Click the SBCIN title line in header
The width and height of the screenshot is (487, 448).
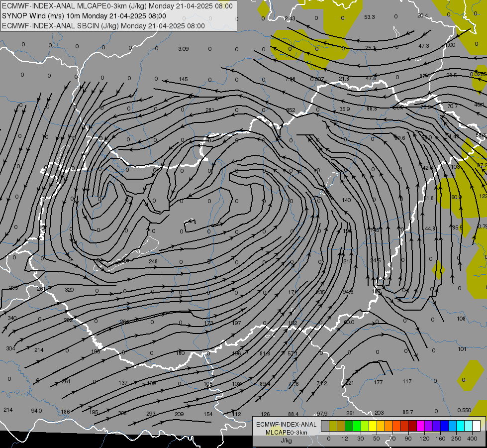coord(103,26)
